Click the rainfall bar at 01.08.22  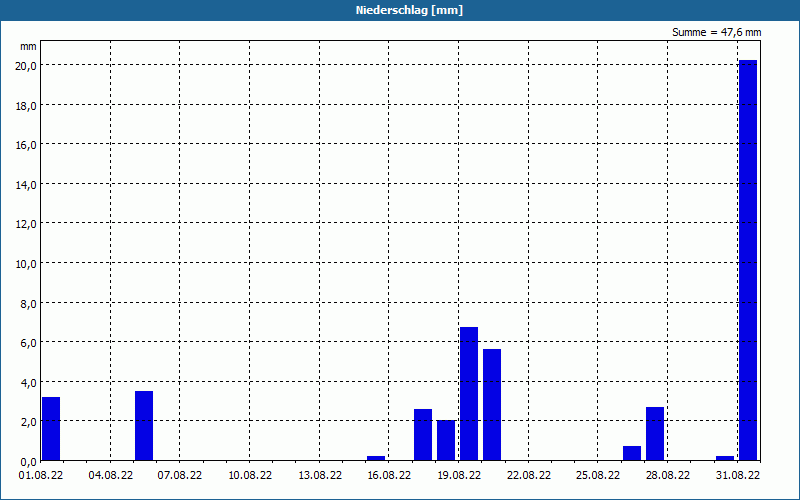pyautogui.click(x=51, y=429)
